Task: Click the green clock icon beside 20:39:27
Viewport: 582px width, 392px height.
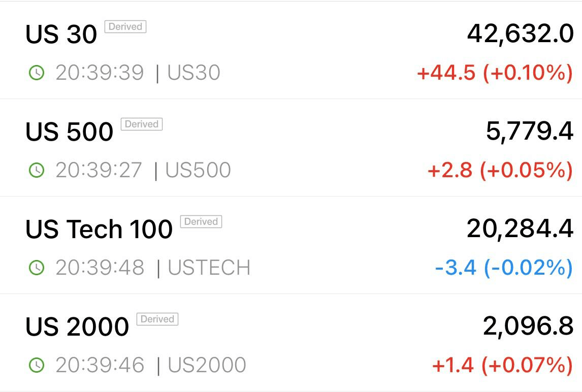Action: pos(37,170)
